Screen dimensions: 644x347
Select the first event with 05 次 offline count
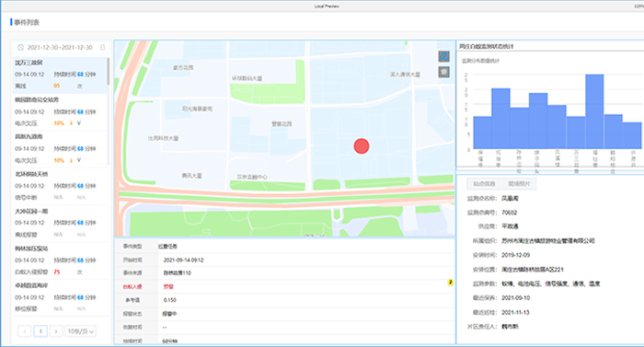[60, 75]
